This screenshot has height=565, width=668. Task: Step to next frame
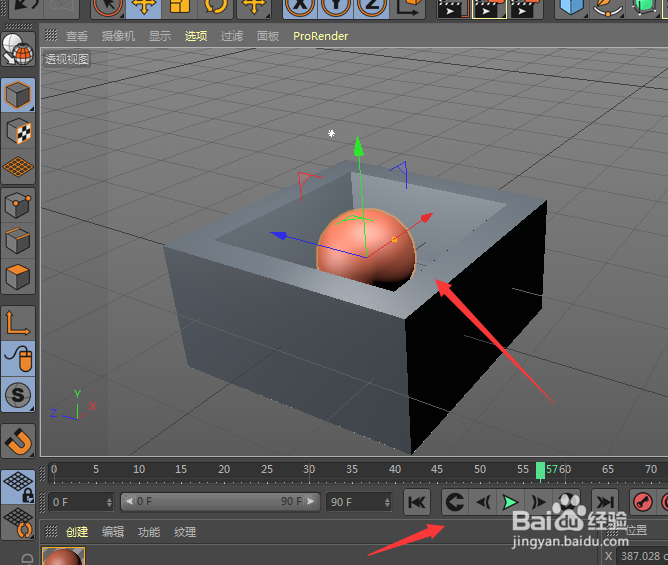pyautogui.click(x=538, y=502)
